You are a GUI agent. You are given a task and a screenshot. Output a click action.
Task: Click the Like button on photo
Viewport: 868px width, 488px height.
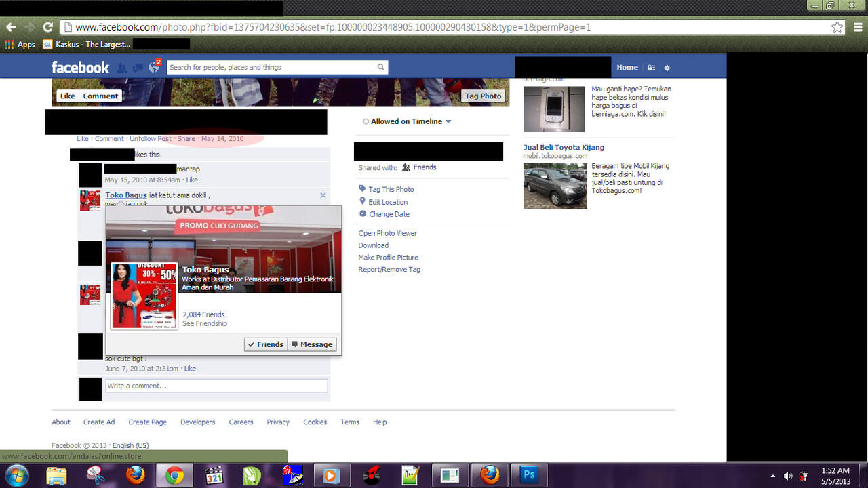pyautogui.click(x=68, y=96)
